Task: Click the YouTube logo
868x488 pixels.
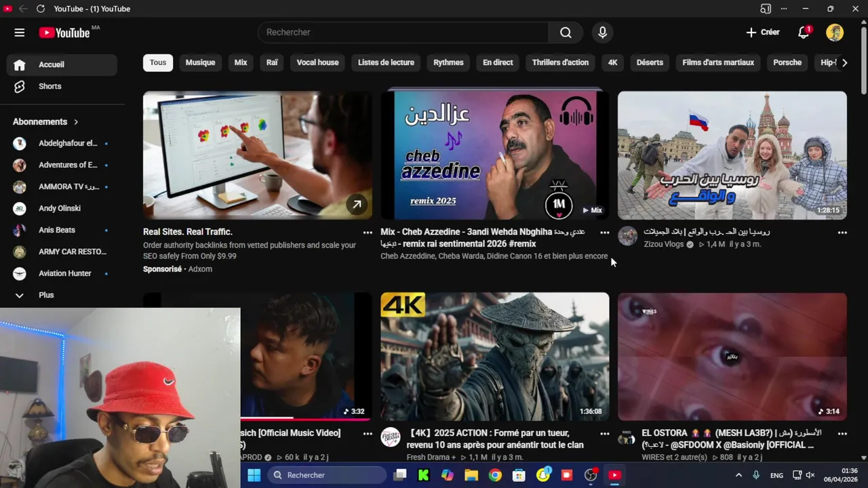Action: [64, 33]
